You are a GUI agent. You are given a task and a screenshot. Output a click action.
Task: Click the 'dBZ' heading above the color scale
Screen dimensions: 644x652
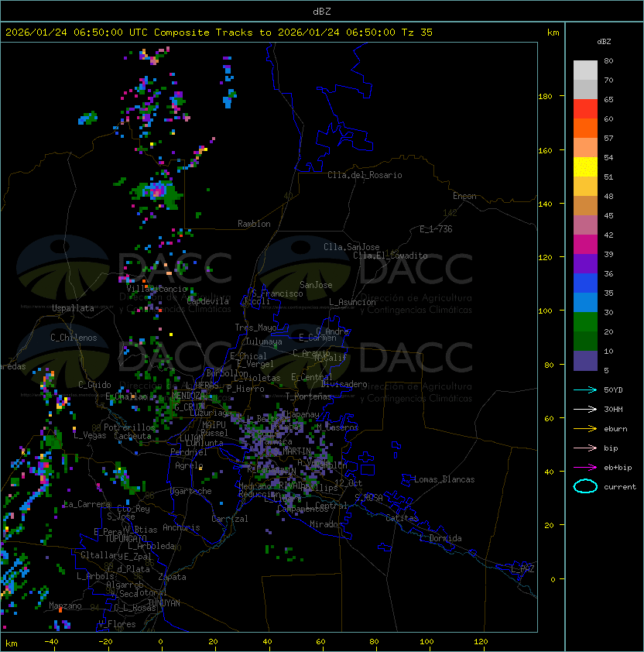[604, 42]
